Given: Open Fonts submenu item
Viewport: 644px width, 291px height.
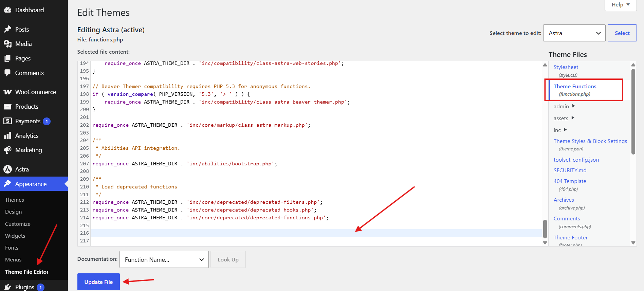Looking at the screenshot, I should pos(12,248).
